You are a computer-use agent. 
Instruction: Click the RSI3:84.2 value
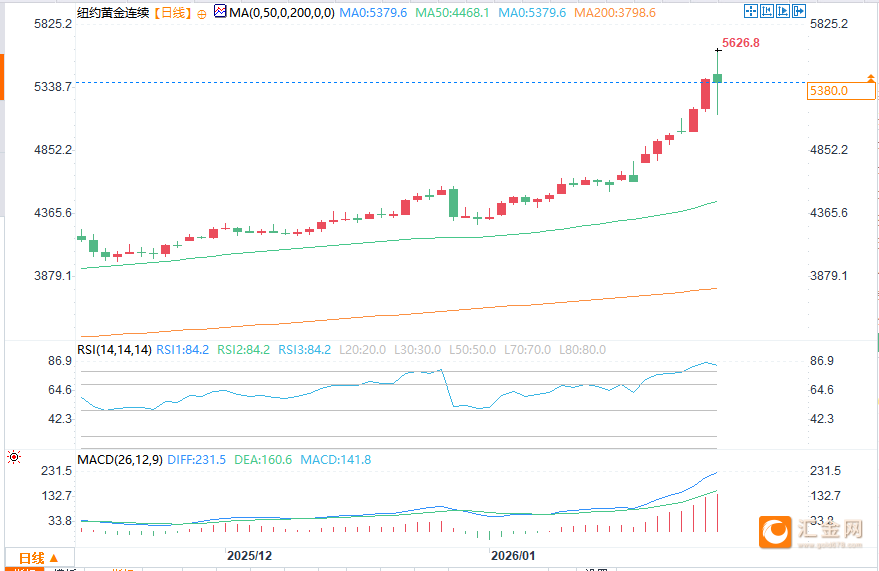point(304,350)
